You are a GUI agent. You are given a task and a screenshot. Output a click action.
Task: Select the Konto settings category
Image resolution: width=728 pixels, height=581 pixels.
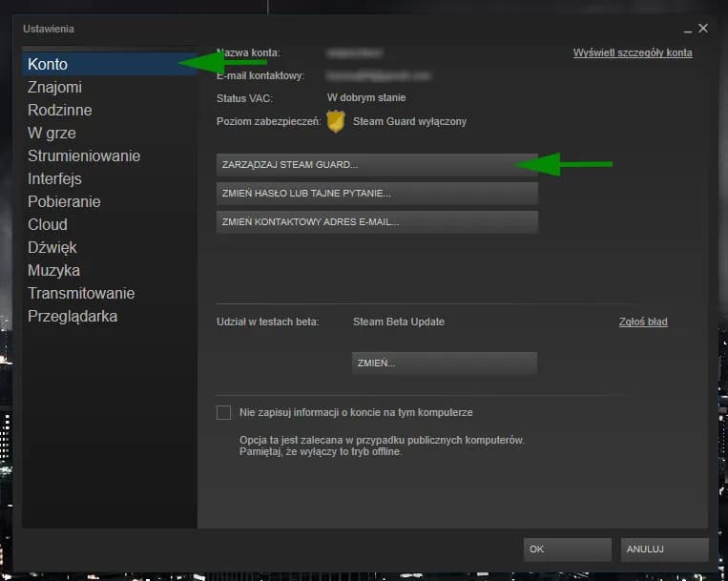(48, 64)
